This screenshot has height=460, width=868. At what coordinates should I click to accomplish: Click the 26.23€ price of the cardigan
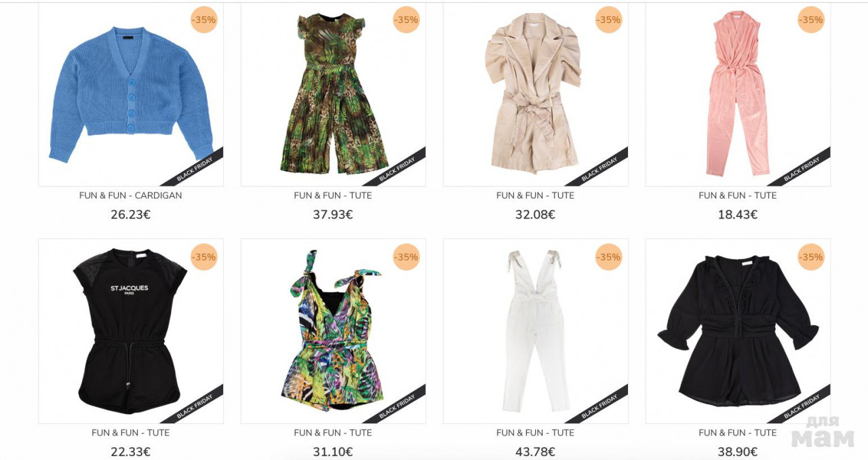pos(131,214)
